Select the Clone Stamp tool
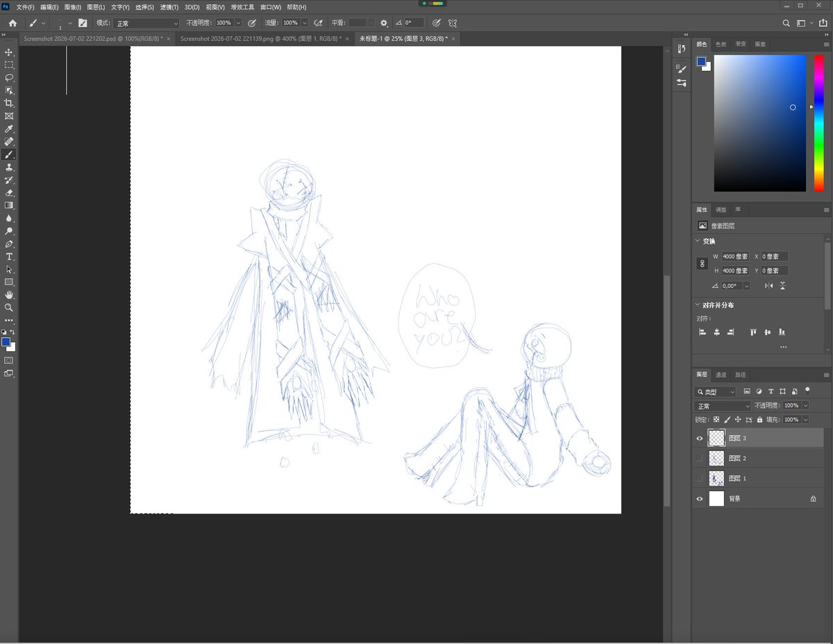Screen dimensions: 833x644 point(9,167)
